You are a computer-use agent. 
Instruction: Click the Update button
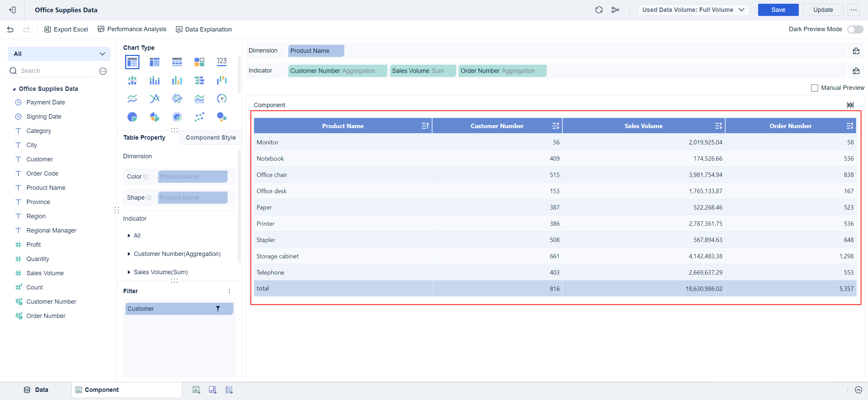[823, 10]
